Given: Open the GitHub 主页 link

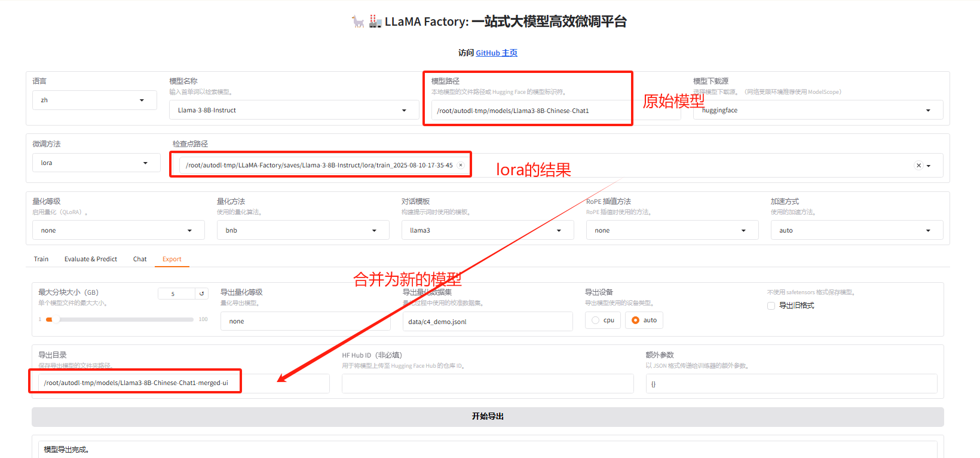Looking at the screenshot, I should [x=497, y=53].
